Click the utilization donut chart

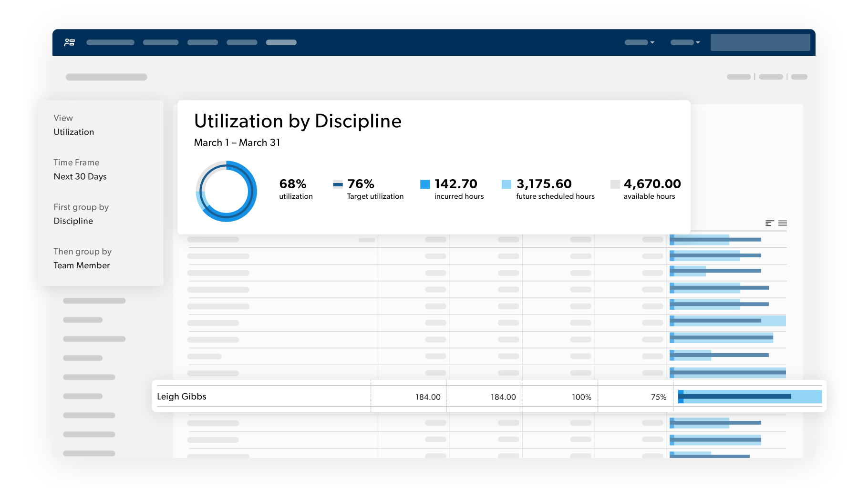pos(227,191)
